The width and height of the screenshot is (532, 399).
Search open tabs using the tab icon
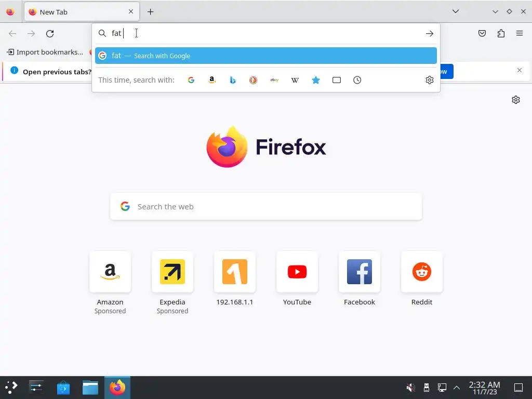[337, 80]
